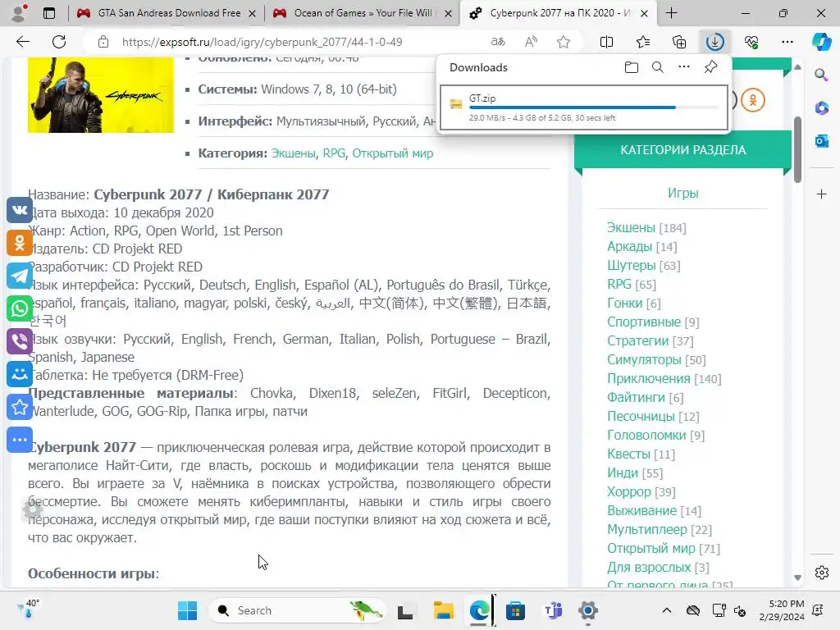Image resolution: width=840 pixels, height=630 pixels.
Task: Share page via VK button
Action: tap(20, 210)
